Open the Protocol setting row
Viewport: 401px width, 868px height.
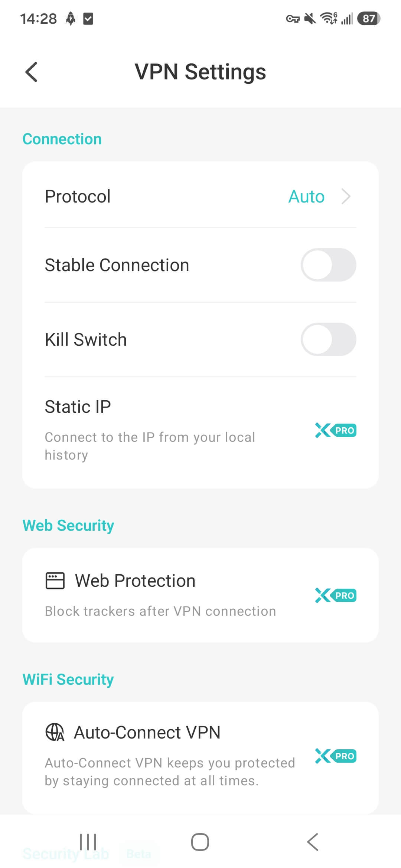(200, 197)
